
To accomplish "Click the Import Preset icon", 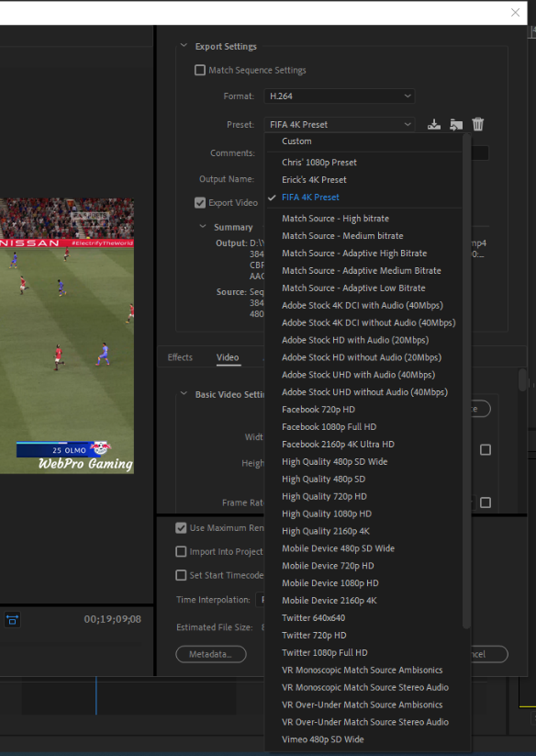I will point(456,124).
